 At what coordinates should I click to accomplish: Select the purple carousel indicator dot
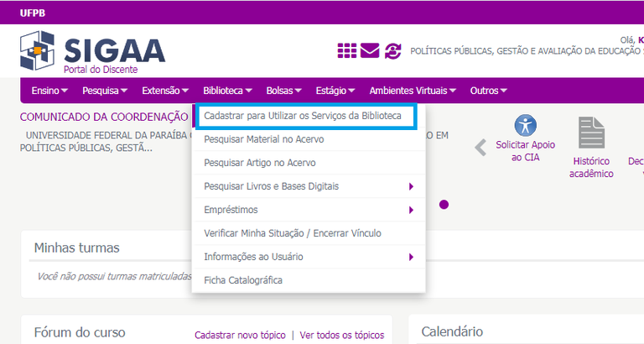[444, 204]
